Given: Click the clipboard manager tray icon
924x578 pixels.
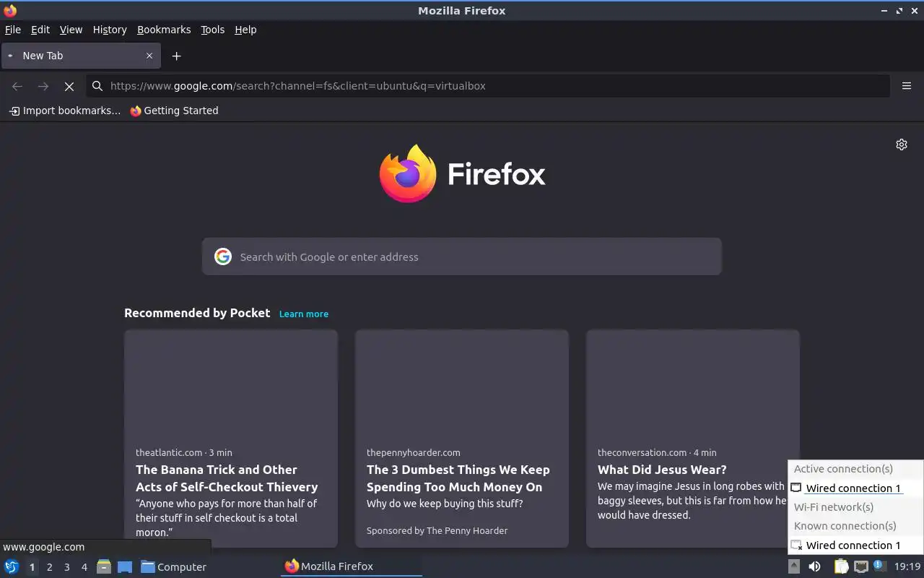Looking at the screenshot, I should coord(841,566).
